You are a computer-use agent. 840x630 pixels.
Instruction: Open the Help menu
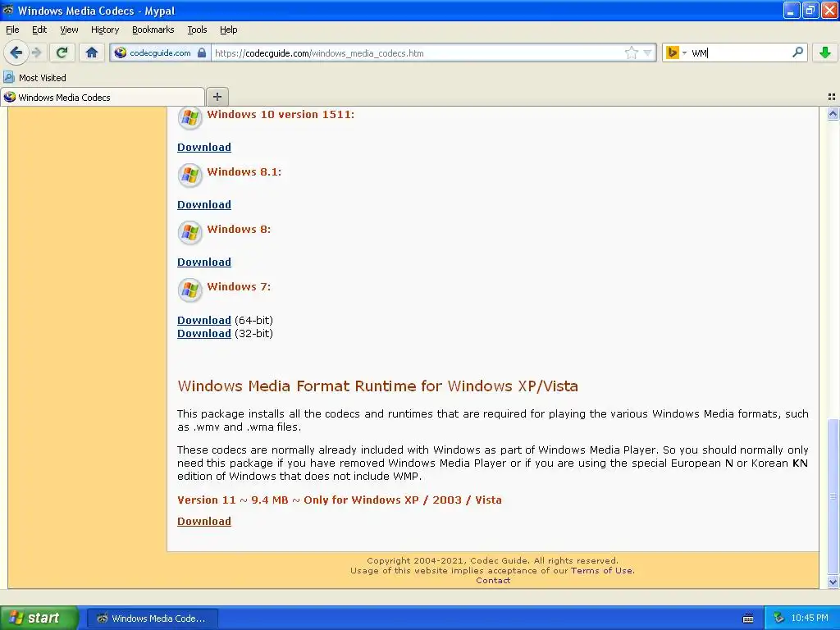point(228,30)
